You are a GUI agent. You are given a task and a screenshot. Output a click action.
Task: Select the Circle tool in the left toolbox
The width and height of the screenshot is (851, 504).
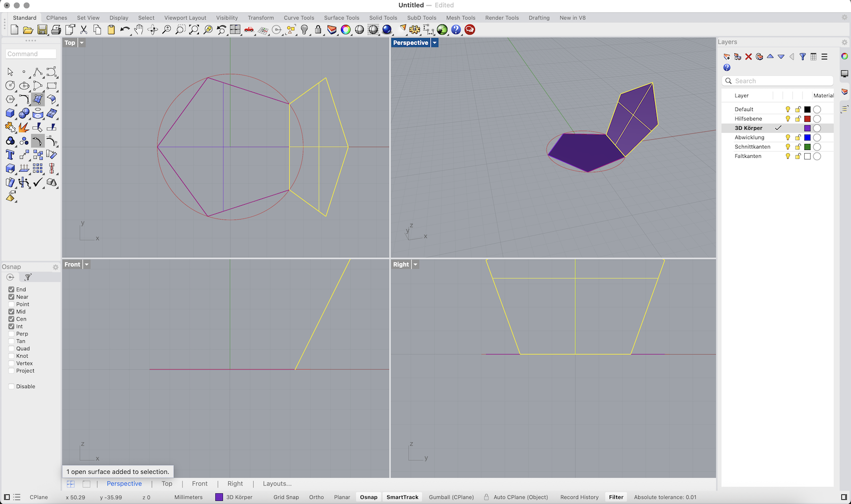tap(10, 86)
